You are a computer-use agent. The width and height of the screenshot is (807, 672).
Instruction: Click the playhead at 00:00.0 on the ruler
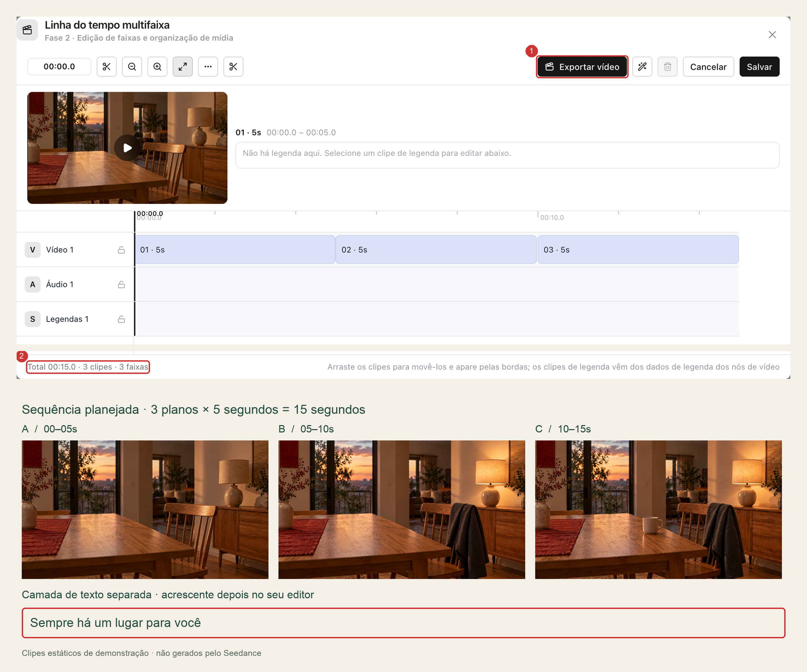coord(135,221)
